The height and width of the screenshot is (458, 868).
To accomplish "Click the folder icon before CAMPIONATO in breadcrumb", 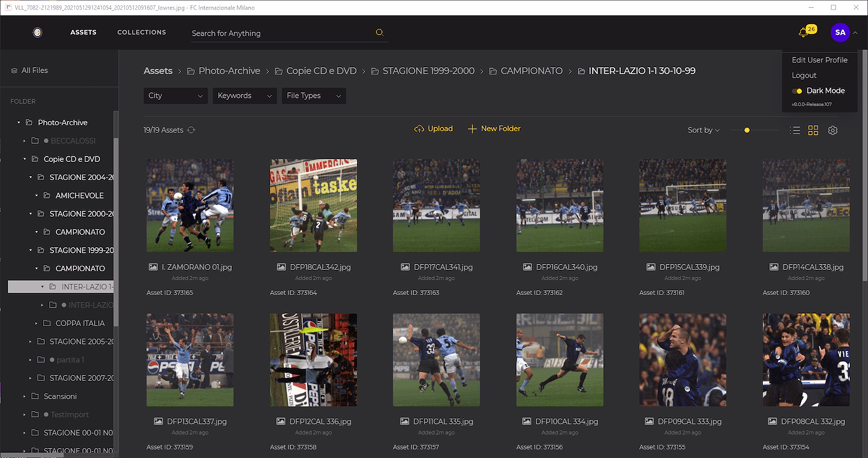I will (x=493, y=72).
